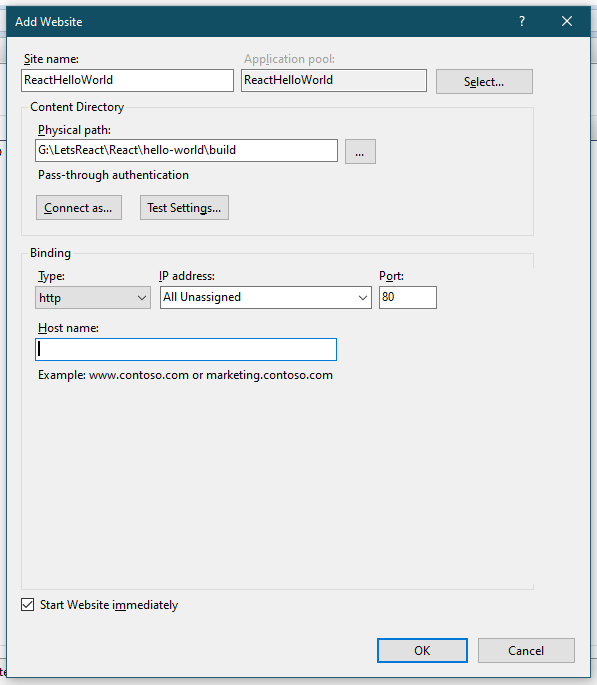The width and height of the screenshot is (597, 685).
Task: Dismiss dialog with Cancel button
Action: coord(526,650)
